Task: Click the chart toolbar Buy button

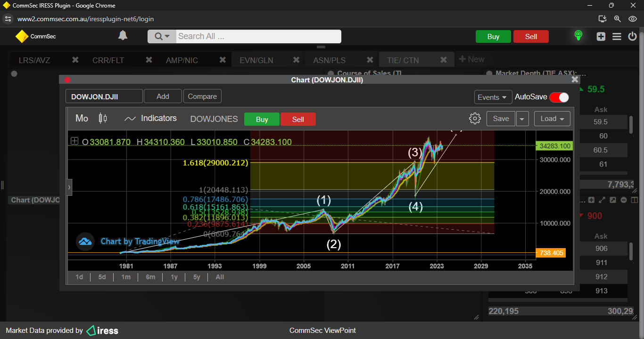Action: coord(262,119)
